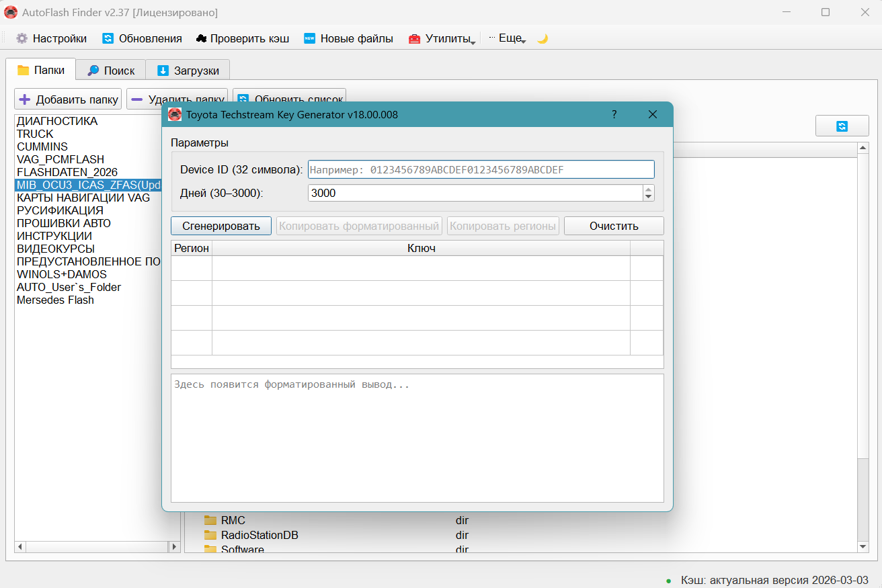Select TRUCK folder in list
The image size is (882, 588).
35,134
